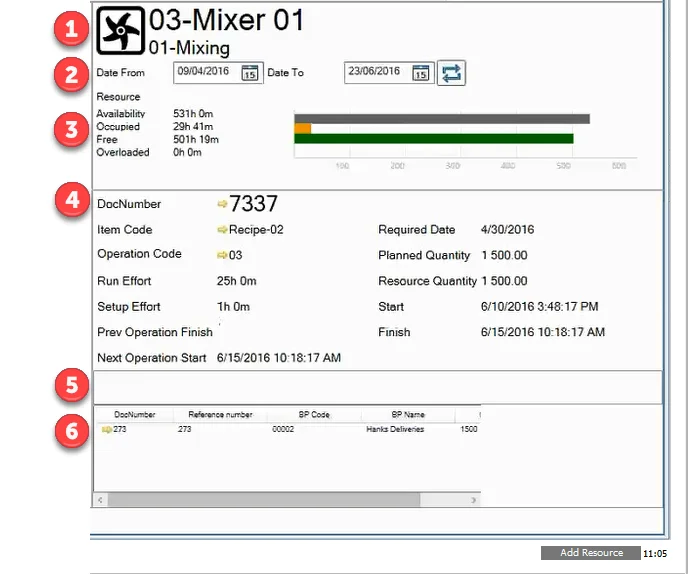Click the Operation Code 03 link arrow
The width and height of the screenshot is (688, 574).
click(222, 255)
